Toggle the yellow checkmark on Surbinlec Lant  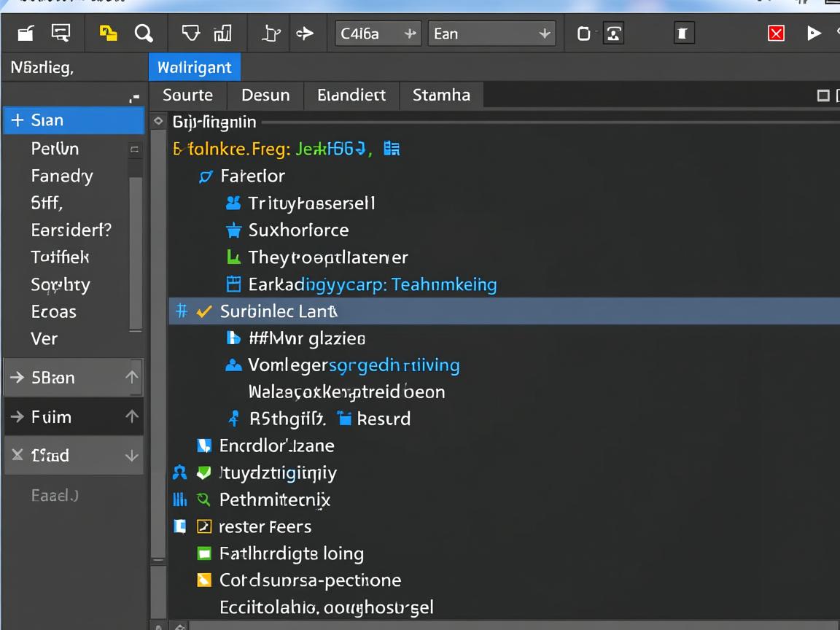click(205, 311)
